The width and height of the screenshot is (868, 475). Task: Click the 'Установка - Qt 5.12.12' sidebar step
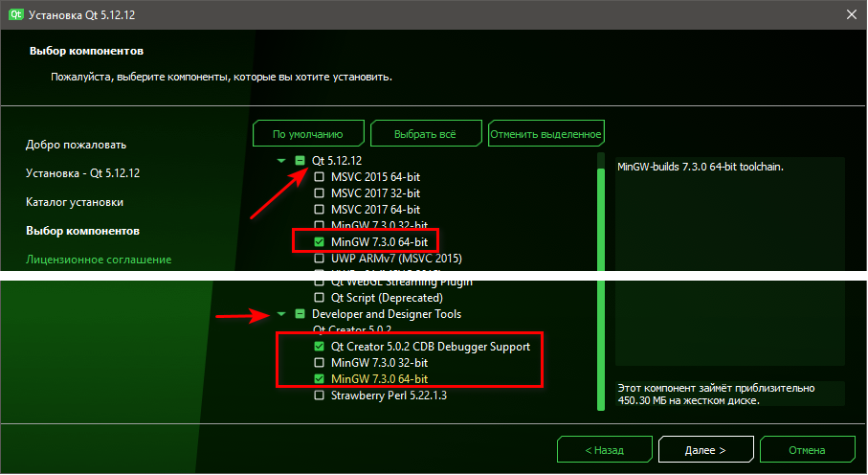tap(82, 173)
